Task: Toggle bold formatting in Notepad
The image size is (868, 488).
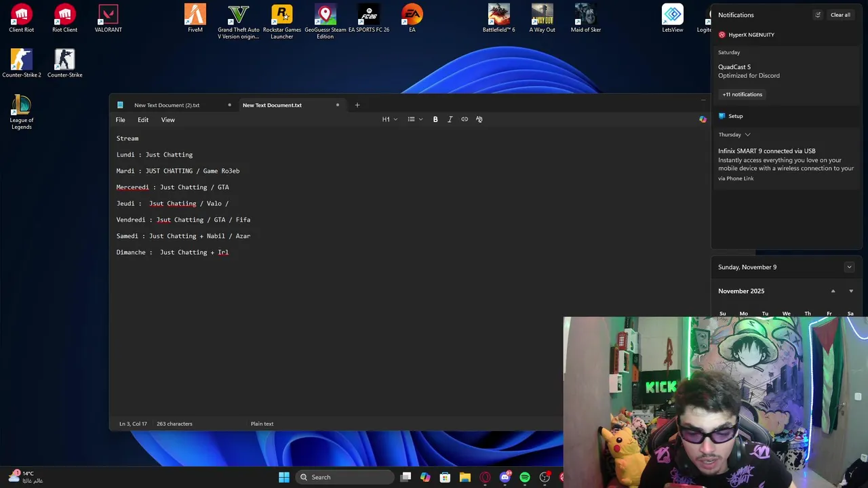Action: click(x=435, y=119)
